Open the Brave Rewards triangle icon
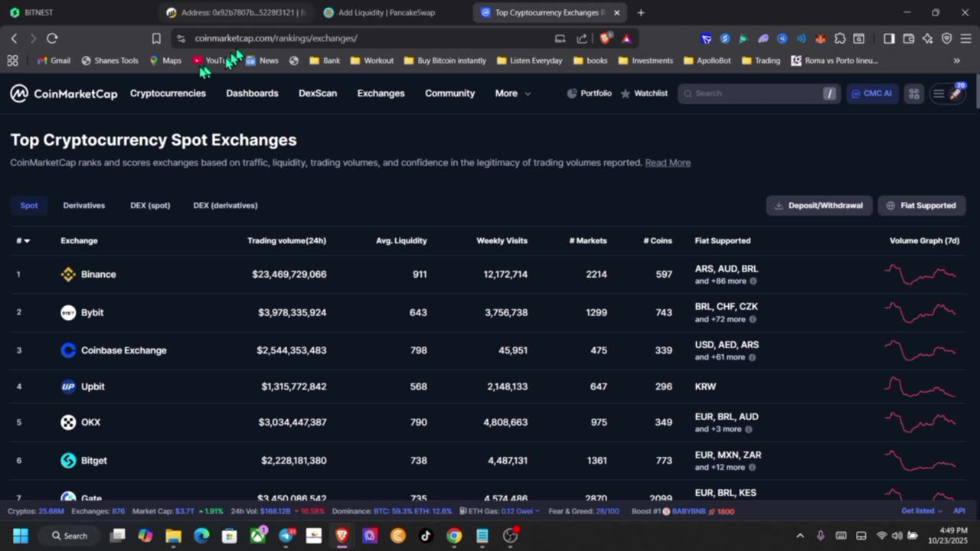This screenshot has height=551, width=980. (626, 38)
